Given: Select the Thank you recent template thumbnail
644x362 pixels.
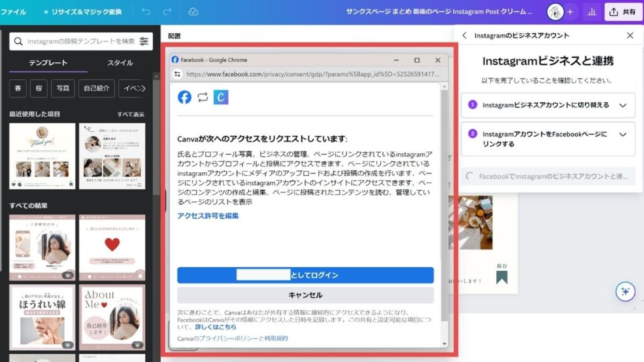Looking at the screenshot, I should click(42, 156).
